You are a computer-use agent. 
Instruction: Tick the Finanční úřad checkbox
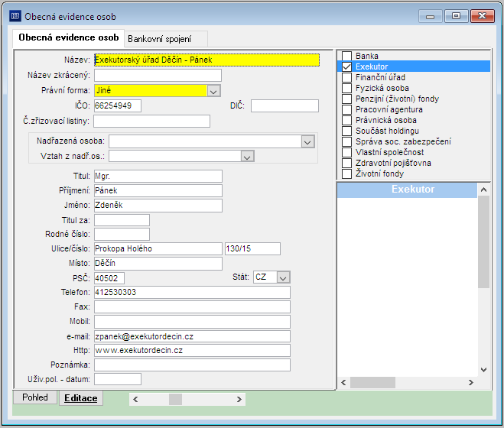tap(346, 77)
